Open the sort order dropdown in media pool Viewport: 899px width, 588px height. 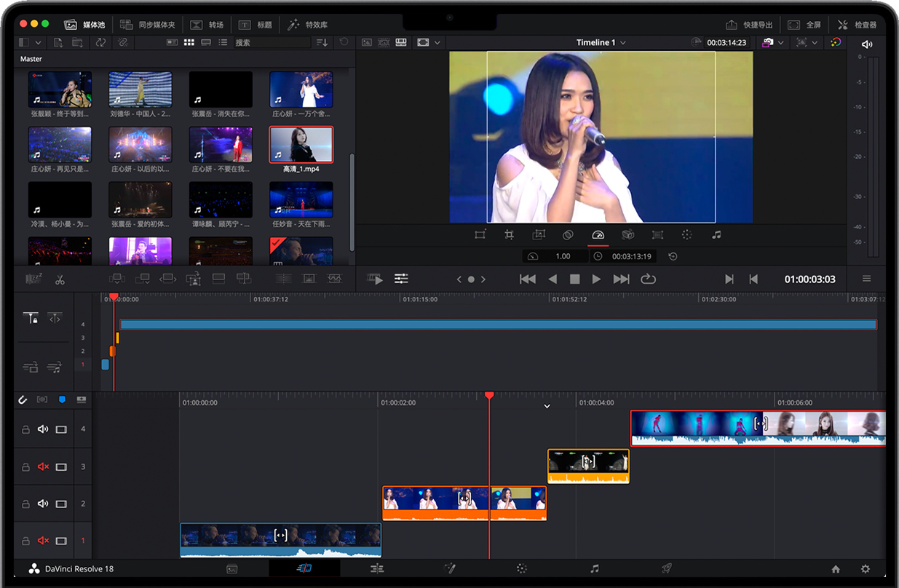coord(322,43)
